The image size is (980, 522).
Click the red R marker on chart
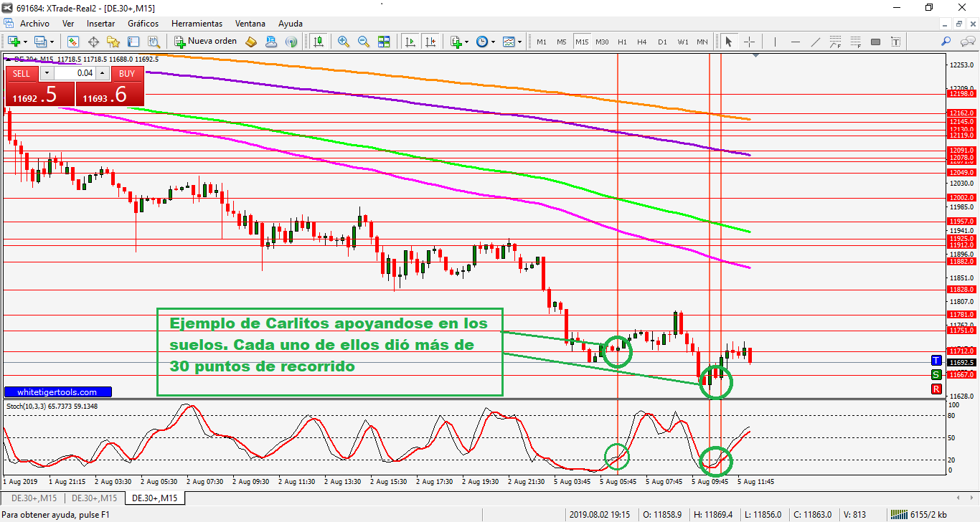(936, 389)
